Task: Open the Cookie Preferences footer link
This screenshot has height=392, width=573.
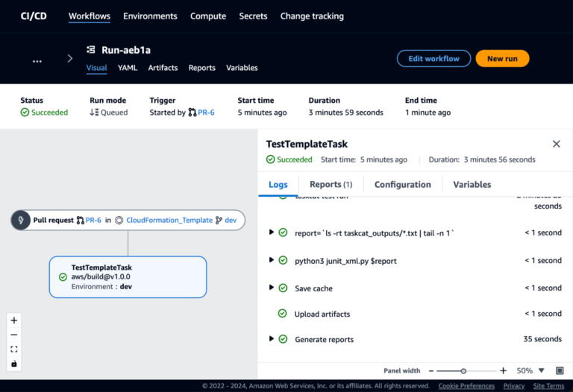Action: 466,386
